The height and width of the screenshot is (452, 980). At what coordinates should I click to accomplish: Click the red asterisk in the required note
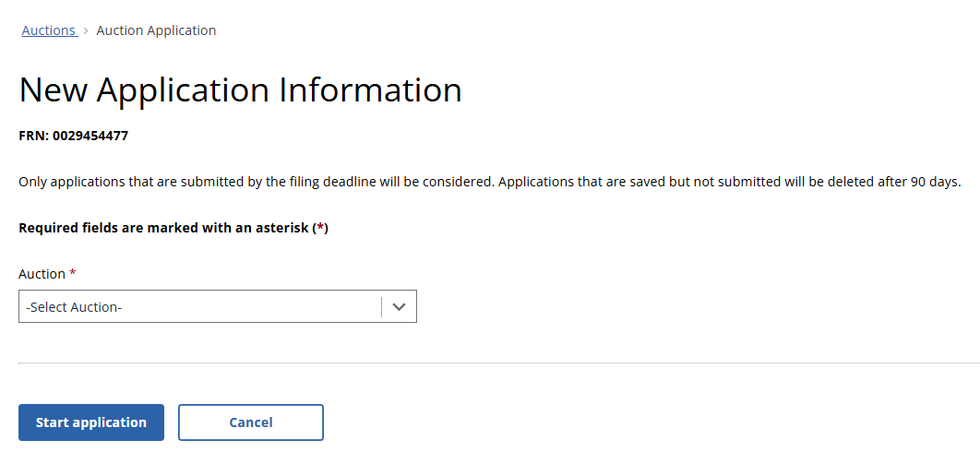[x=320, y=228]
